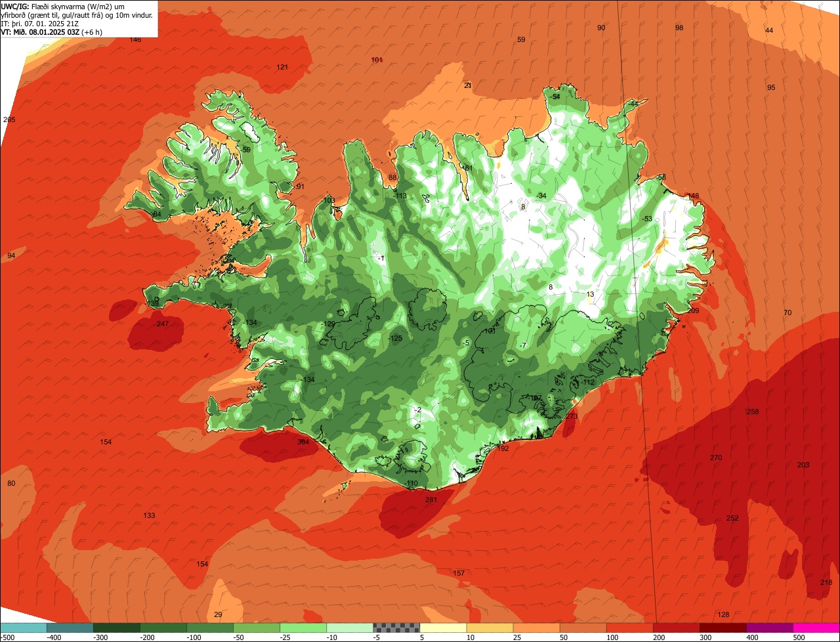Image resolution: width=840 pixels, height=642 pixels.
Task: Click the value 209 on the east coast
Action: [693, 310]
